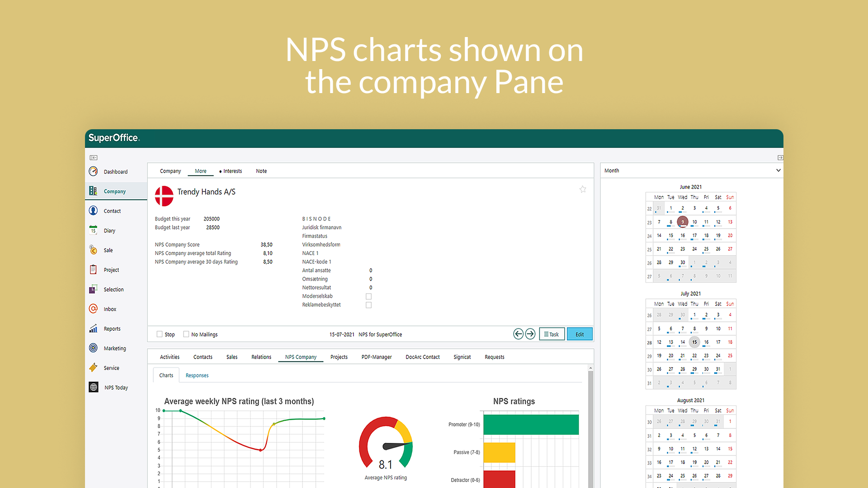The height and width of the screenshot is (488, 868).
Task: Open the Project clipboard icon
Action: coord(93,269)
